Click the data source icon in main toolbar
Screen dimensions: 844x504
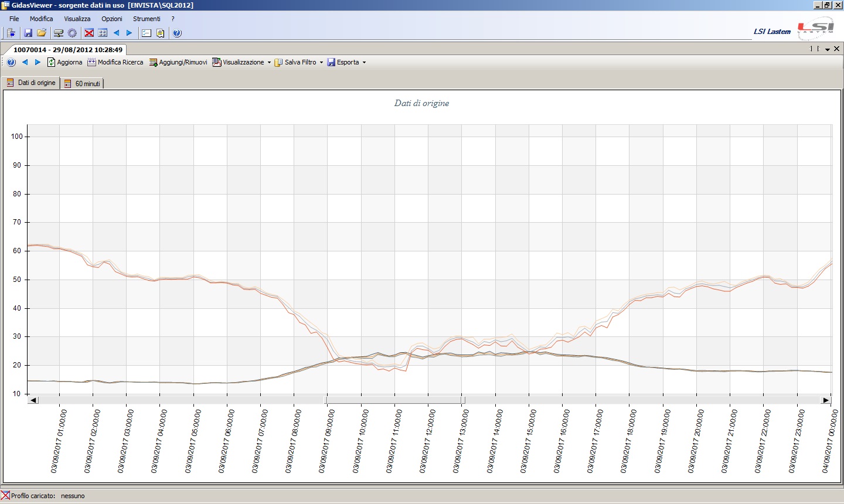pyautogui.click(x=11, y=33)
